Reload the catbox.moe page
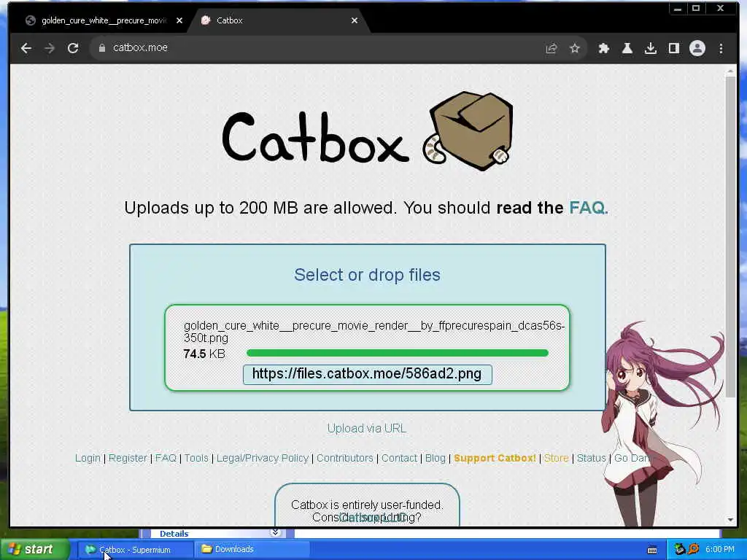The image size is (747, 560). pos(73,48)
